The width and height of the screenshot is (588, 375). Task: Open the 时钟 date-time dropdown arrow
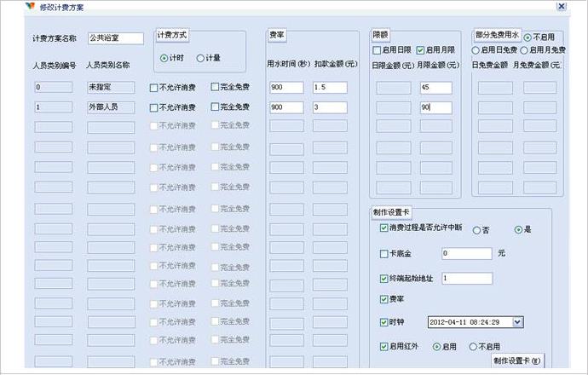point(517,321)
